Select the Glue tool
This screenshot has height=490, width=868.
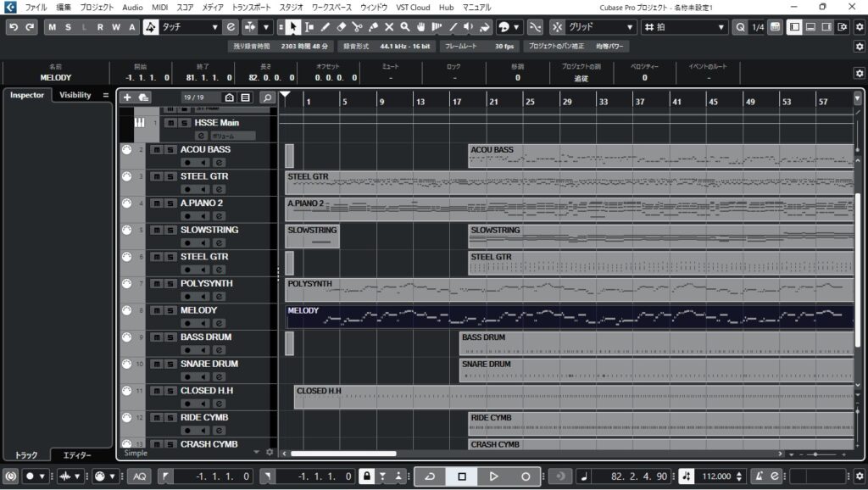coord(373,27)
